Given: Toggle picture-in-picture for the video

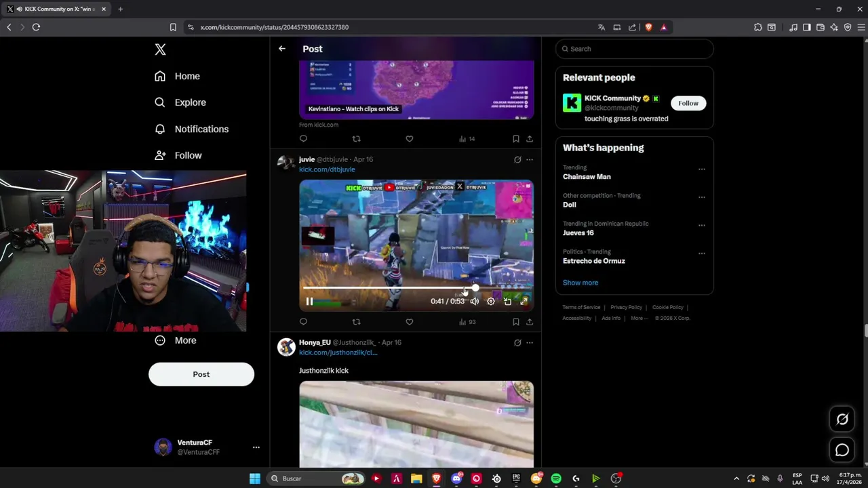Looking at the screenshot, I should (x=507, y=302).
